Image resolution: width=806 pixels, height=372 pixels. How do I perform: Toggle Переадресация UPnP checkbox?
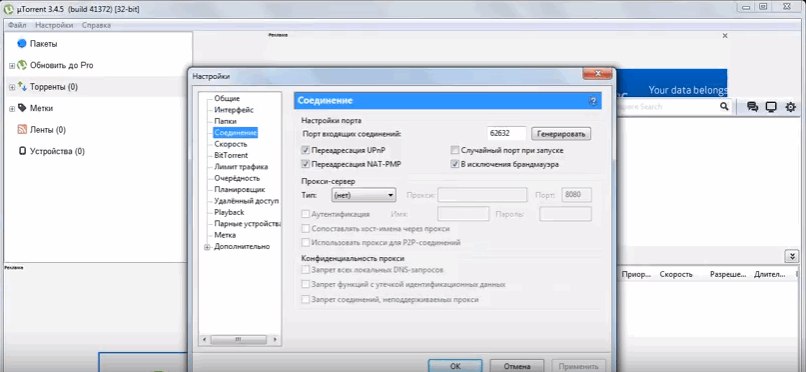(305, 151)
